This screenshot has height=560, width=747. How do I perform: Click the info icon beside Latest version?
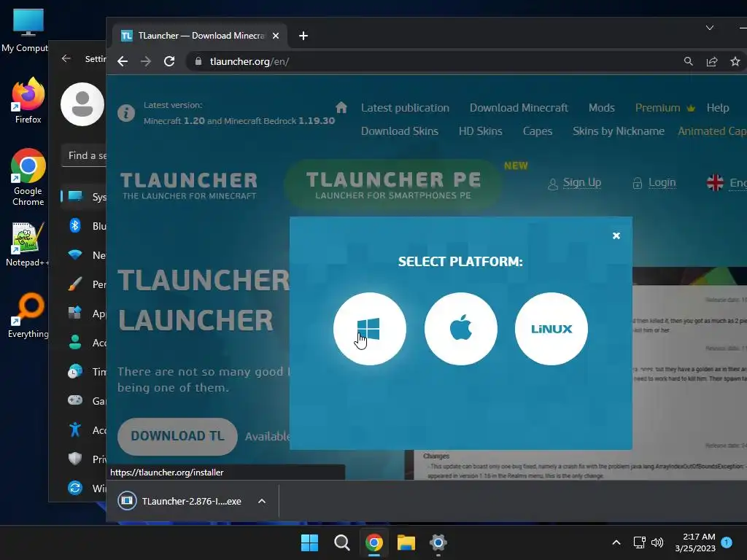pos(126,113)
